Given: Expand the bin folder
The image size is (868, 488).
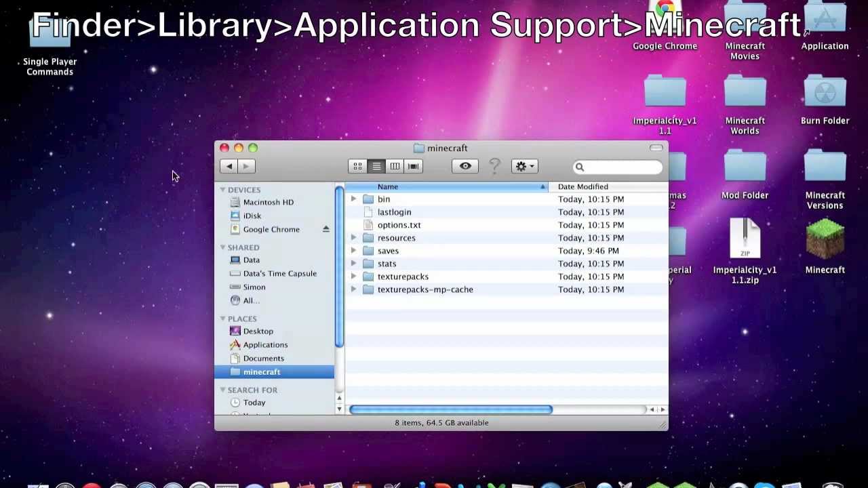Looking at the screenshot, I should tap(353, 199).
